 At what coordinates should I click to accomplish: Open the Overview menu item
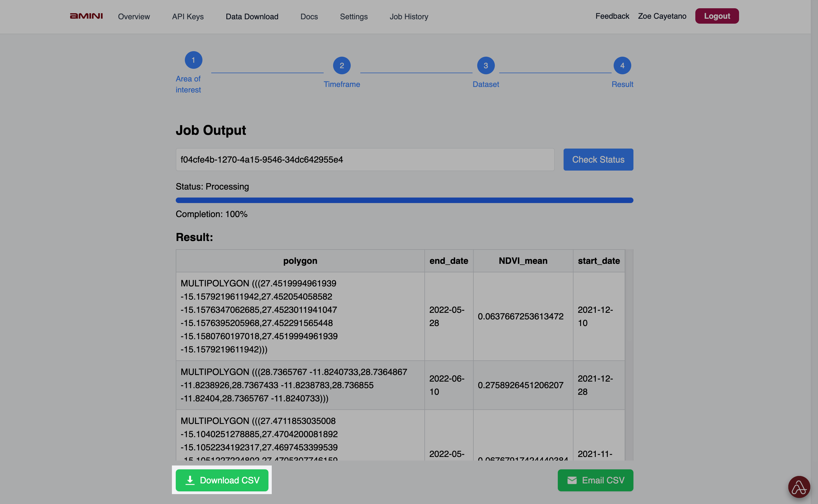coord(134,16)
